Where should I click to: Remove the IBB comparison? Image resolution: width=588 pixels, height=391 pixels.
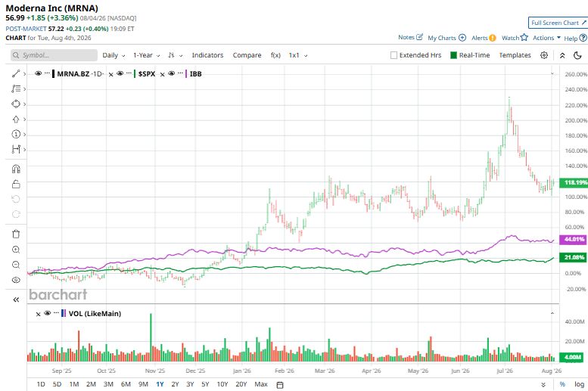tap(163, 75)
